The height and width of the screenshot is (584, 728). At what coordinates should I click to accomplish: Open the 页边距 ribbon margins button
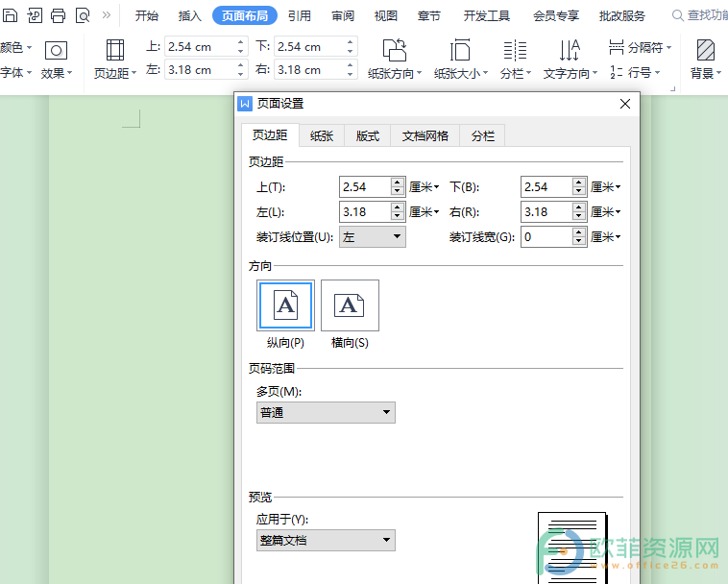(114, 61)
